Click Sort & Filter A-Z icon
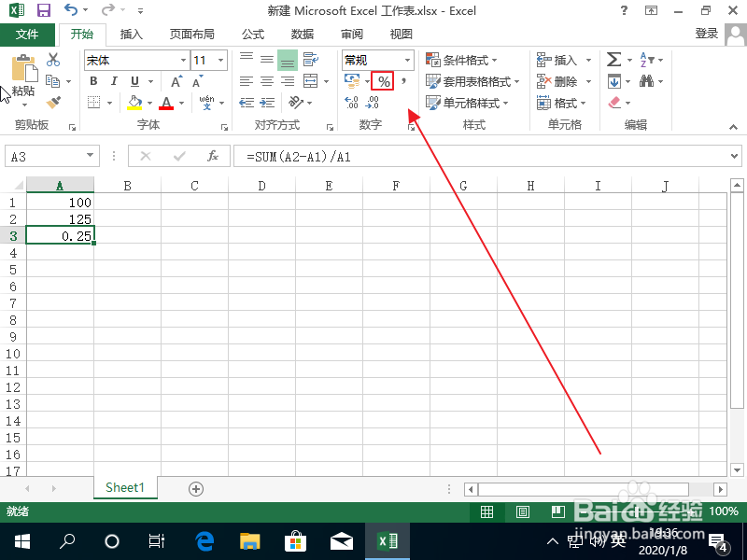 (646, 60)
